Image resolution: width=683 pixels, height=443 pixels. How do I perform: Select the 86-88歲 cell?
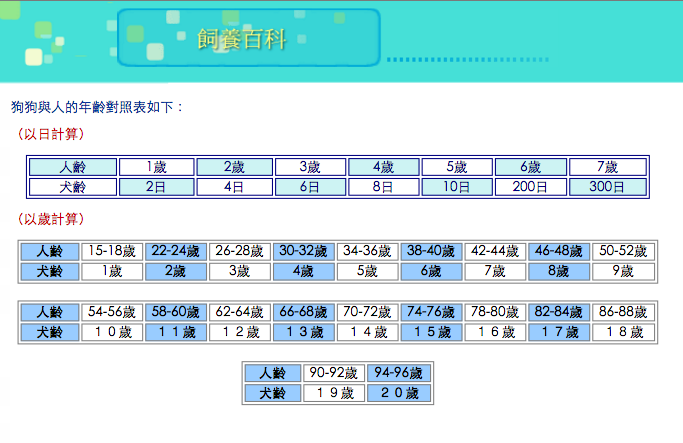(623, 312)
